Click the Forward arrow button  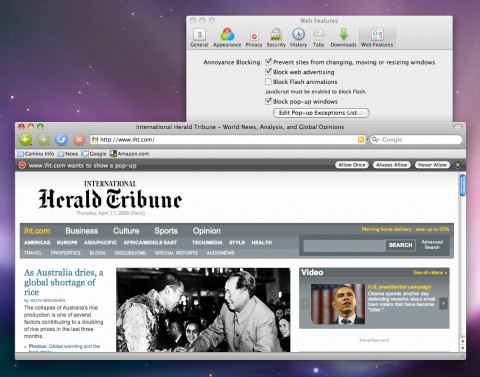tap(43, 139)
